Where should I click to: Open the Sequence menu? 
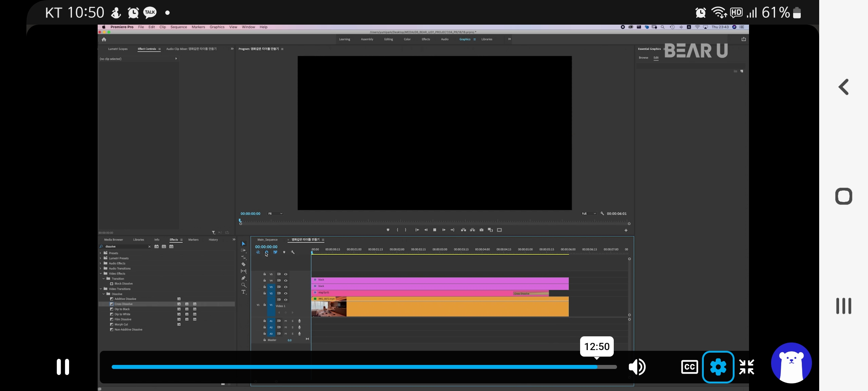pos(179,27)
